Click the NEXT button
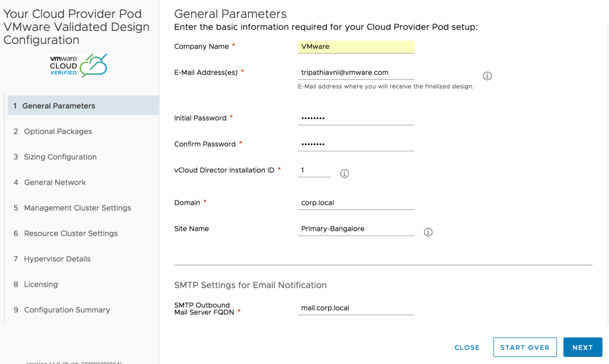 tap(582, 347)
